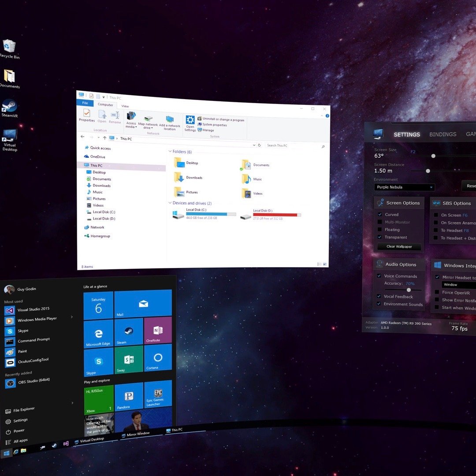Open the Explorer address bar history dropdown
The image size is (476, 476).
(x=254, y=145)
